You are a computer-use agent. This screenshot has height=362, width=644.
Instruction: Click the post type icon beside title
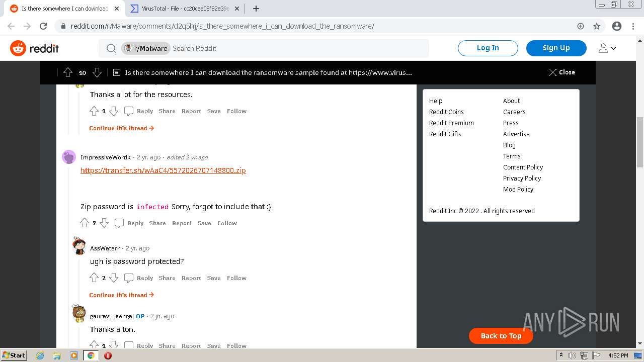pos(117,72)
